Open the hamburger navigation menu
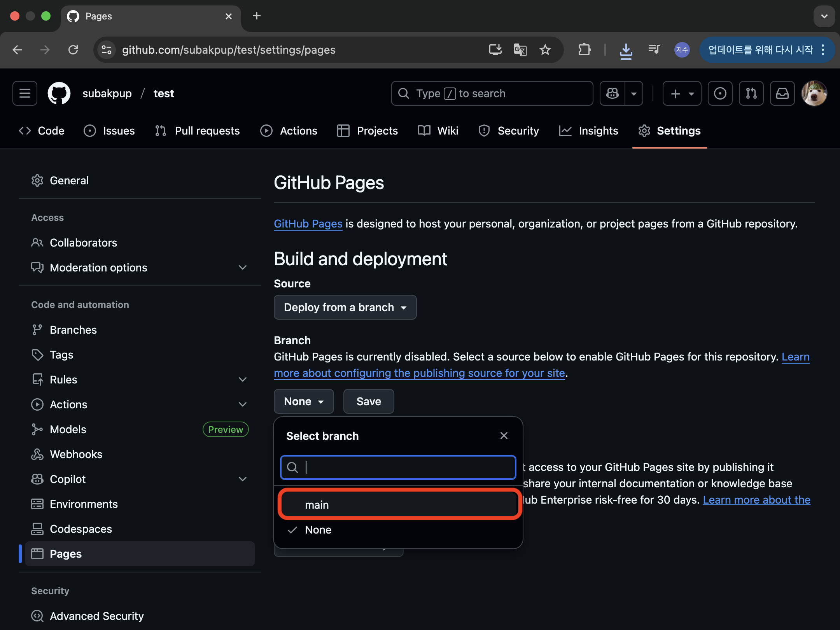 (x=25, y=93)
